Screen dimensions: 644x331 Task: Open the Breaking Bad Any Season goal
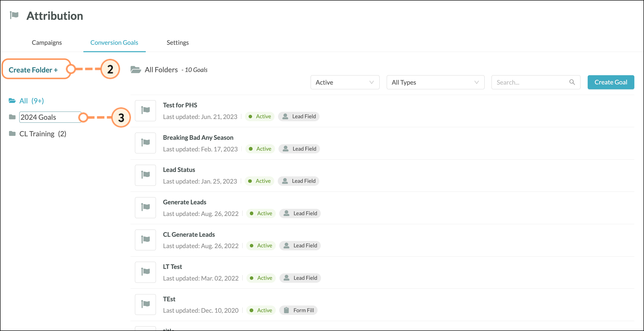point(198,138)
